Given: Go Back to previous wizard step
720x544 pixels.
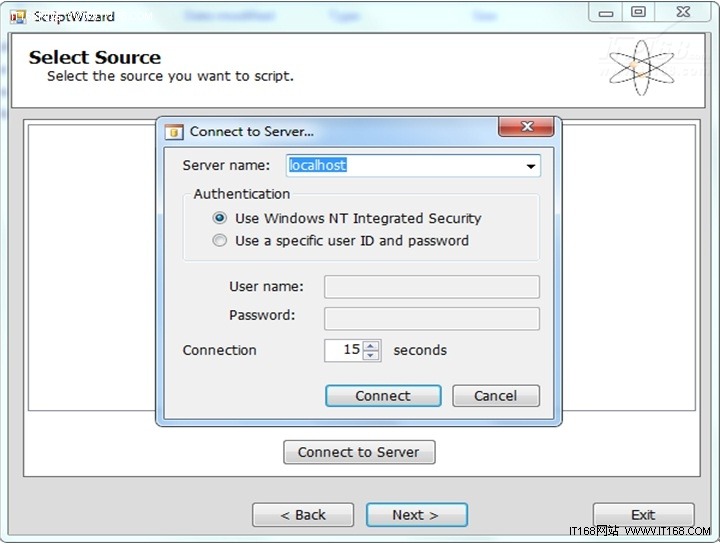Looking at the screenshot, I should click(303, 515).
